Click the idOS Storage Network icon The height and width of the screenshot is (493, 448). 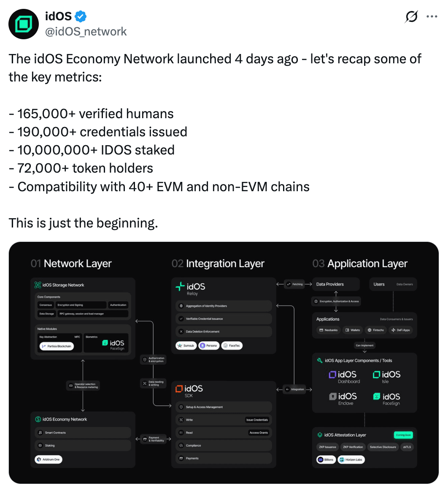[x=38, y=285]
